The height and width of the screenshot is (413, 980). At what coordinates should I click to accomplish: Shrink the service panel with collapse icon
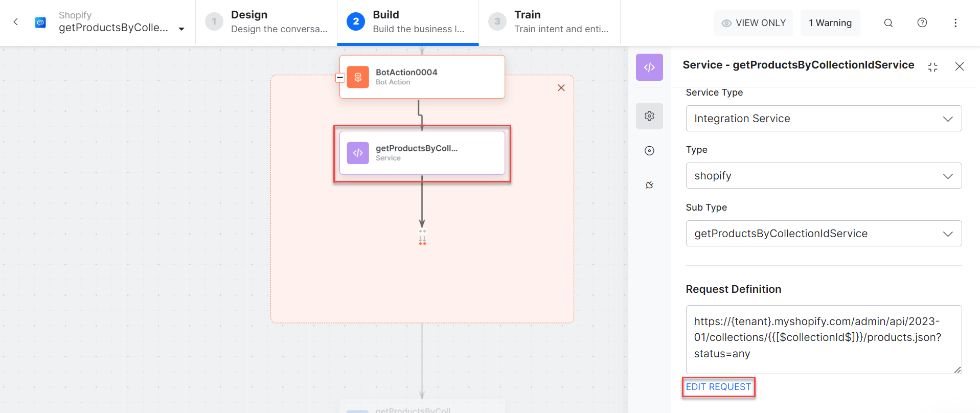coord(933,67)
